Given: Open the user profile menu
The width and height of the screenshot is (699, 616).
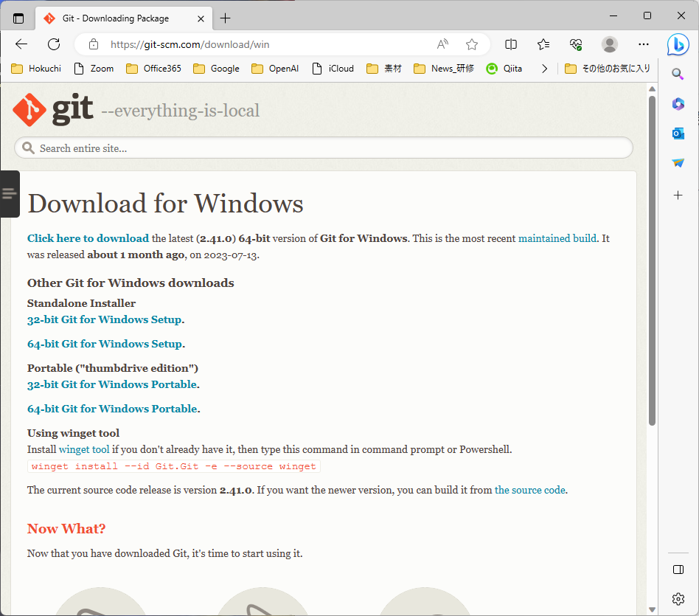Looking at the screenshot, I should point(609,44).
